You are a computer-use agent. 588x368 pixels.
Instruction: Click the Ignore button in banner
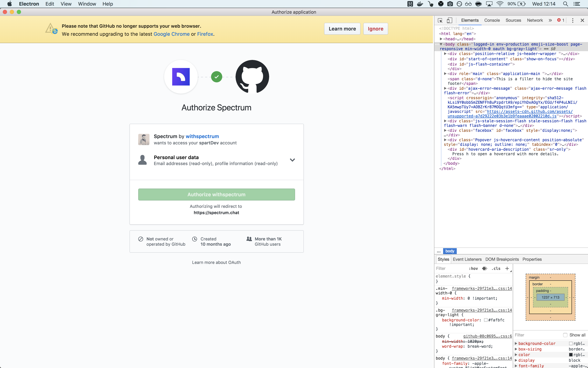(375, 29)
